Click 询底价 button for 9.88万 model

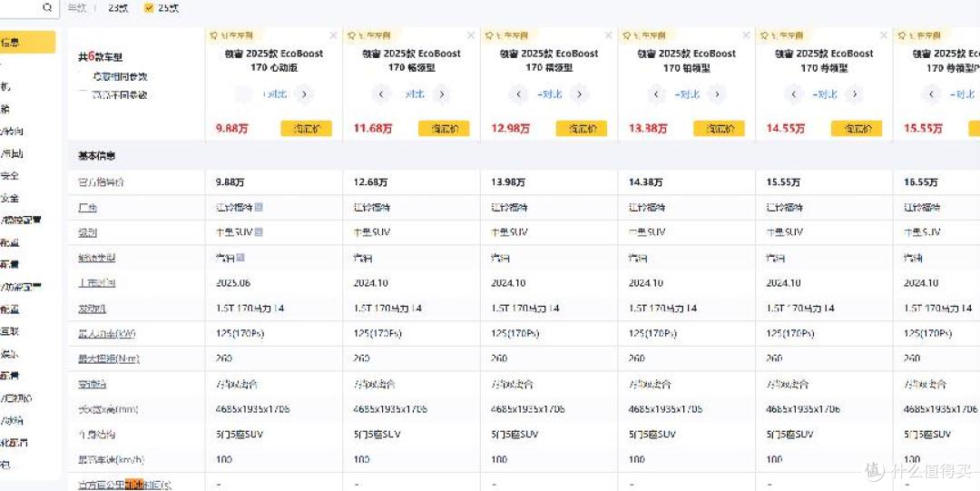(307, 128)
